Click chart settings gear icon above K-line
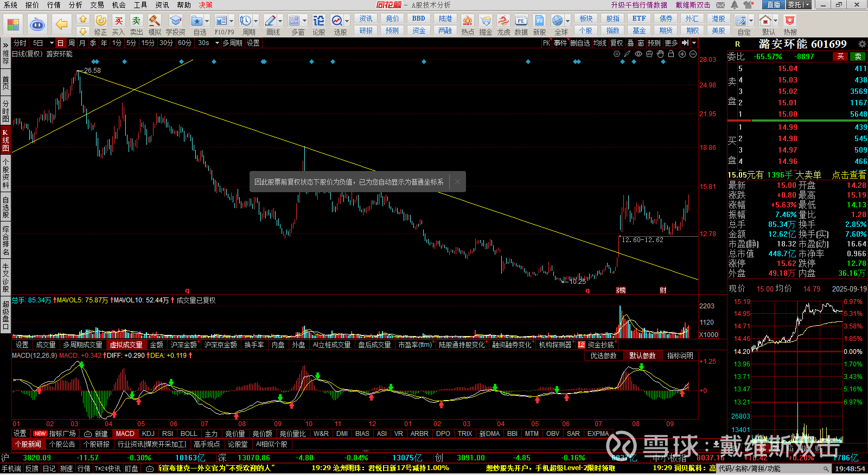Screen dimensions: 868x475 pyautogui.click(x=617, y=54)
